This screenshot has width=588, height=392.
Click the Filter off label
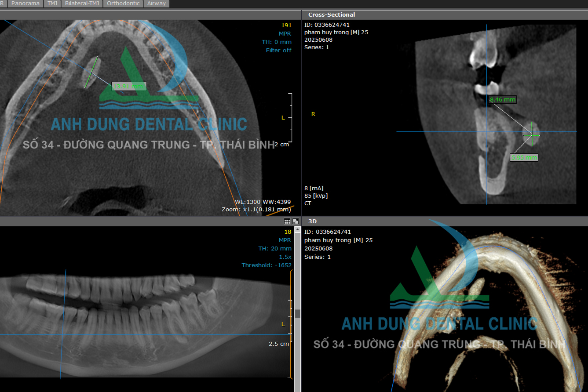pos(278,50)
